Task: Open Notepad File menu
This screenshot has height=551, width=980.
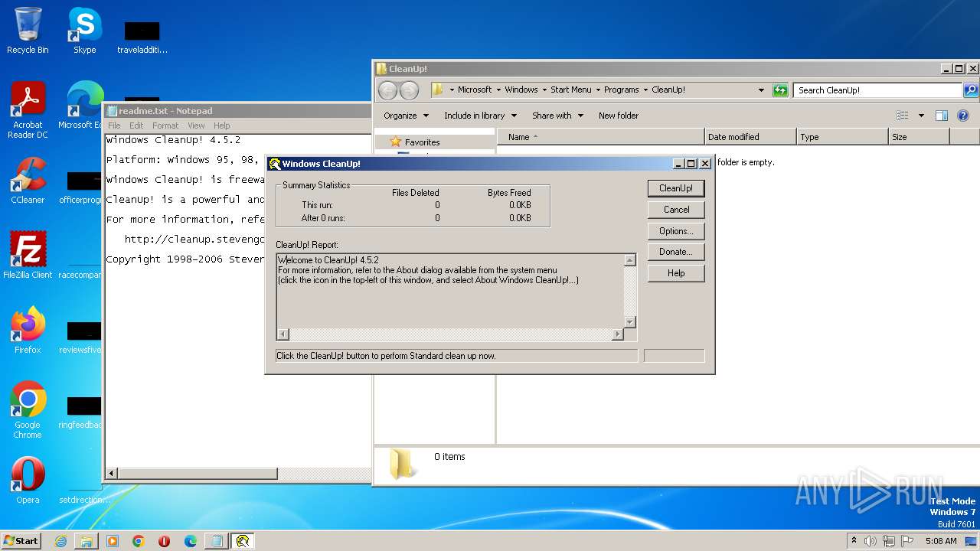Action: (x=114, y=126)
